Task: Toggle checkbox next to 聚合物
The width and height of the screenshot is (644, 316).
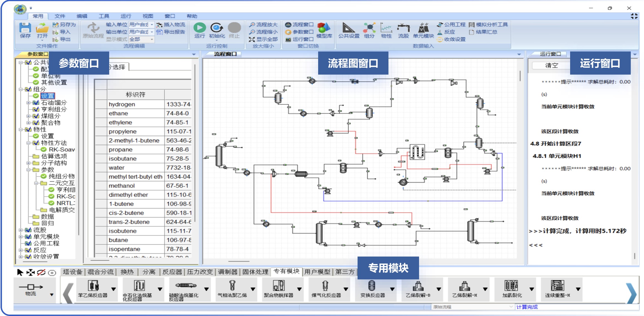Action: click(36, 123)
